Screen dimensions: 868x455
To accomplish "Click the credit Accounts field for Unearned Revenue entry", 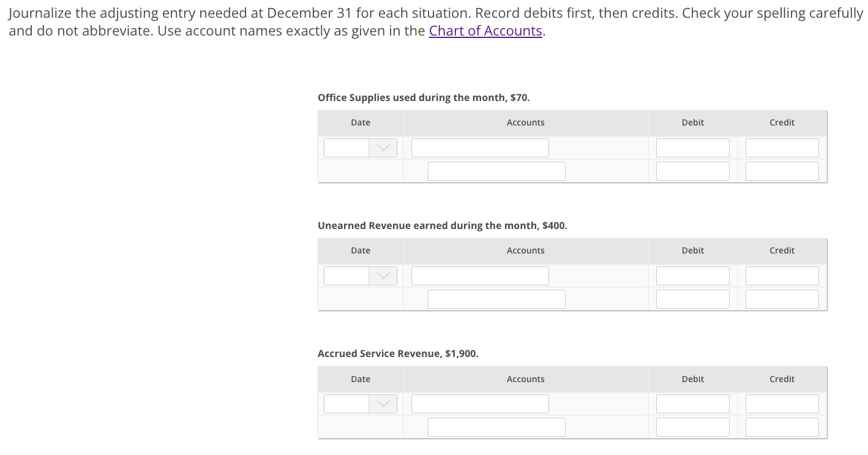I will pyautogui.click(x=496, y=299).
